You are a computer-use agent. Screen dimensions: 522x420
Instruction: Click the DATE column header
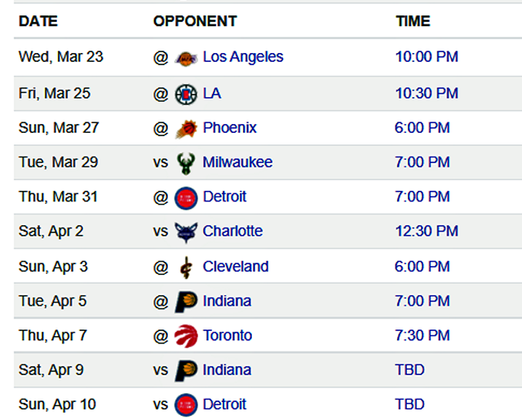click(x=38, y=21)
